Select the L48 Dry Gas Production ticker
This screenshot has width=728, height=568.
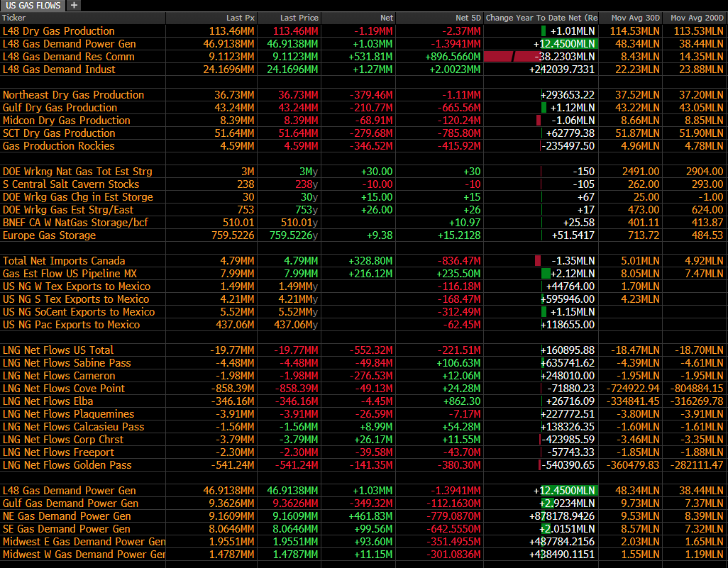tap(58, 31)
